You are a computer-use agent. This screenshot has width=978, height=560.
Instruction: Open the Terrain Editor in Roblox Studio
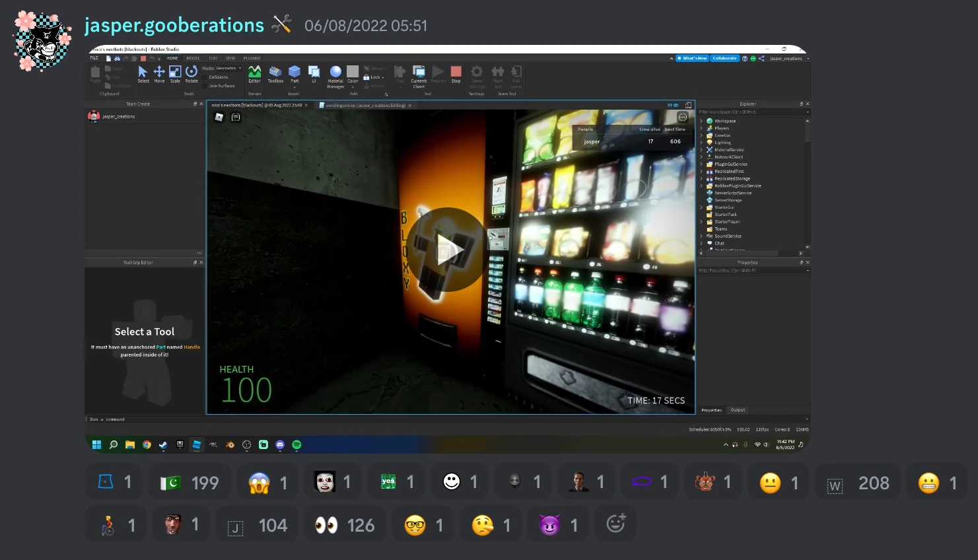[x=254, y=74]
